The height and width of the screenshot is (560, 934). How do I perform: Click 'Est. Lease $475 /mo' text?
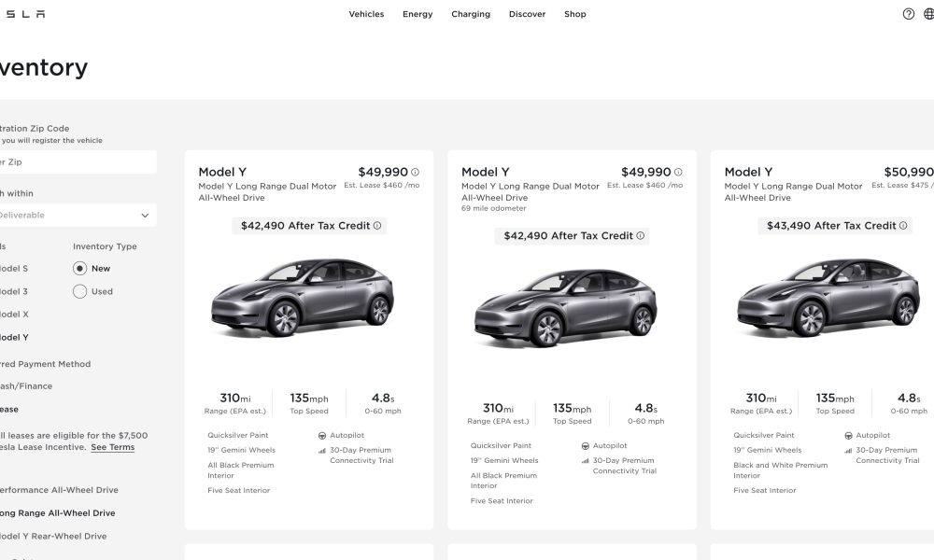(x=902, y=185)
